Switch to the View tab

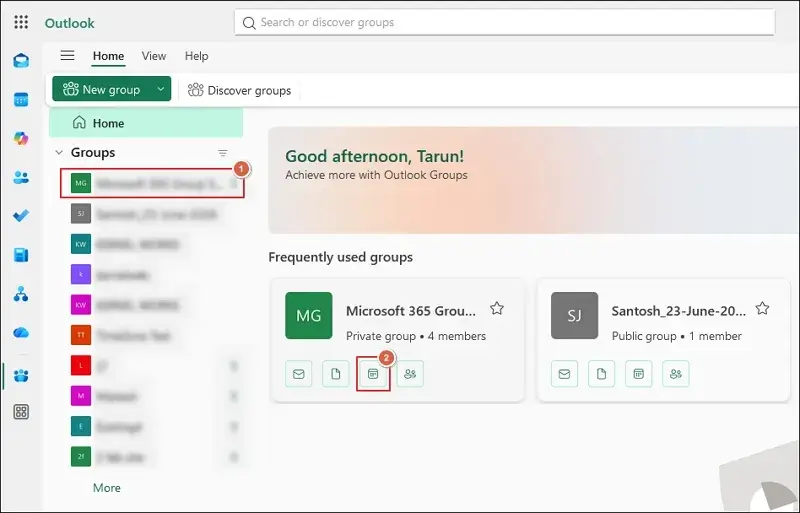coord(154,56)
